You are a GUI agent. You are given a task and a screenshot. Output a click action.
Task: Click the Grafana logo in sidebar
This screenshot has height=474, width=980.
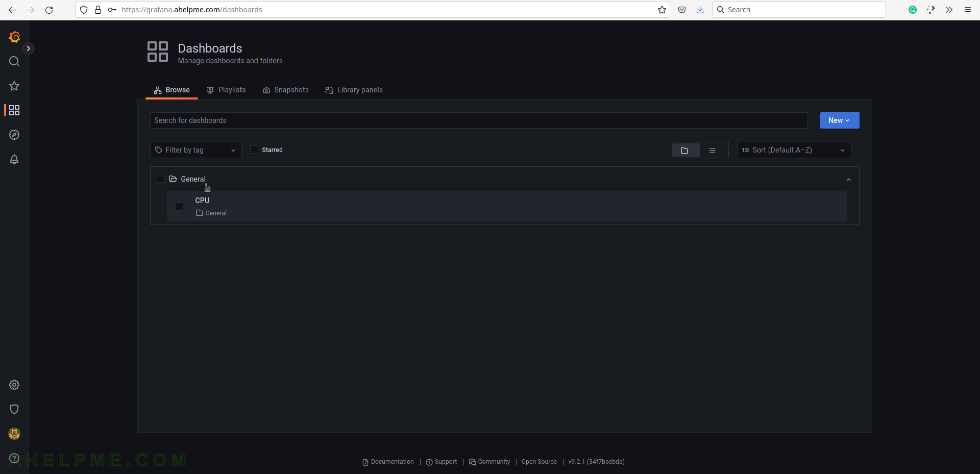pos(14,37)
